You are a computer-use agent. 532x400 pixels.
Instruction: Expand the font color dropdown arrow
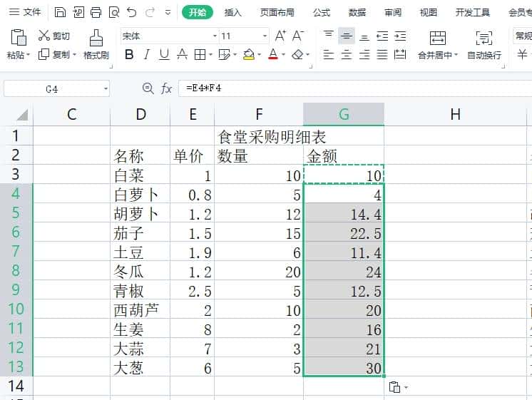coord(284,54)
